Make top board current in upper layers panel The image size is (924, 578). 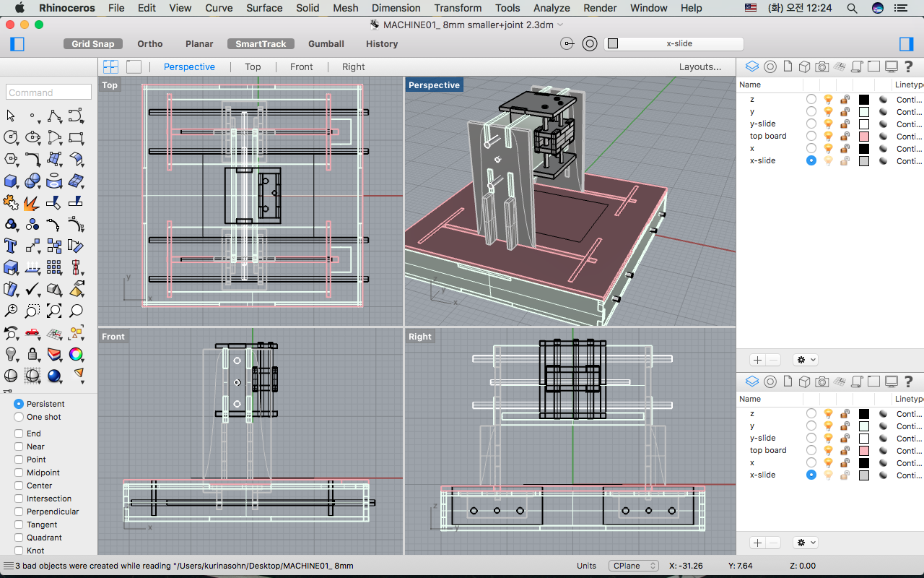(811, 136)
